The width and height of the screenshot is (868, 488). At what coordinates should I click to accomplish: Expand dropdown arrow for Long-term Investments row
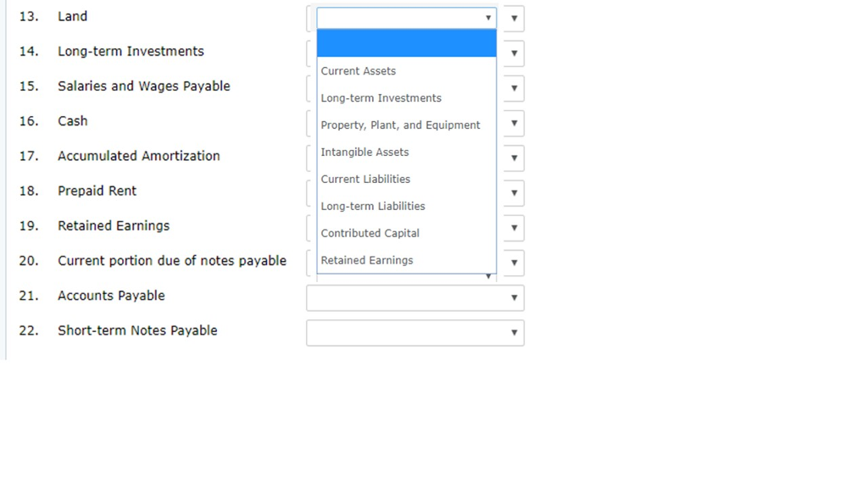tap(515, 53)
